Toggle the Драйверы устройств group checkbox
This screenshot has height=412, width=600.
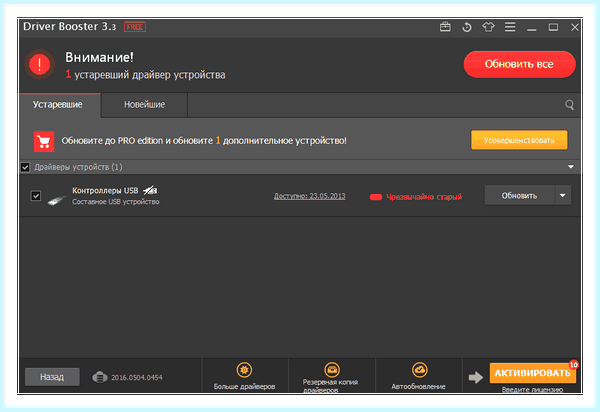(25, 167)
